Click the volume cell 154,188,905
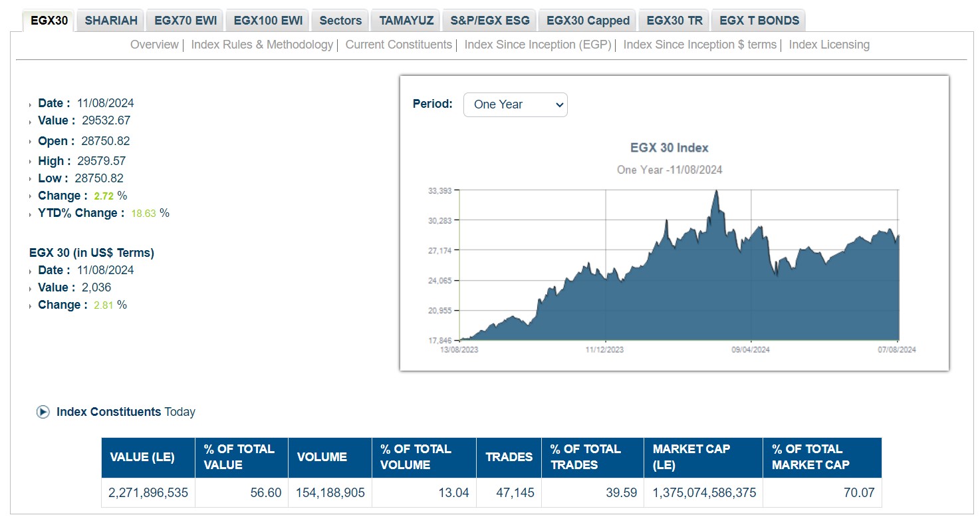Screen dimensions: 980x523 pyautogui.click(x=330, y=493)
